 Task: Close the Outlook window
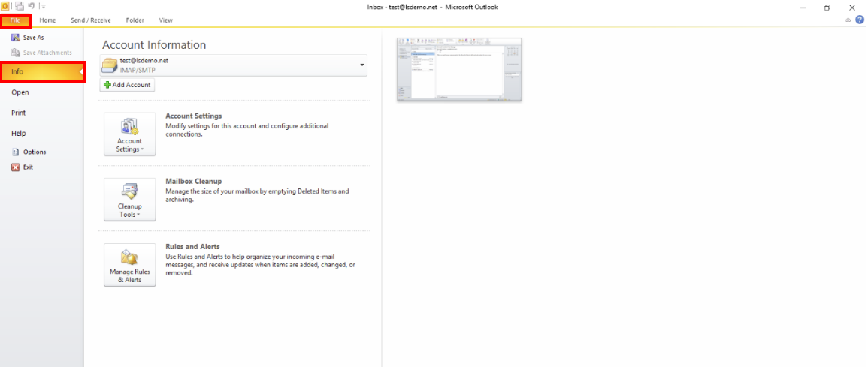tap(852, 7)
